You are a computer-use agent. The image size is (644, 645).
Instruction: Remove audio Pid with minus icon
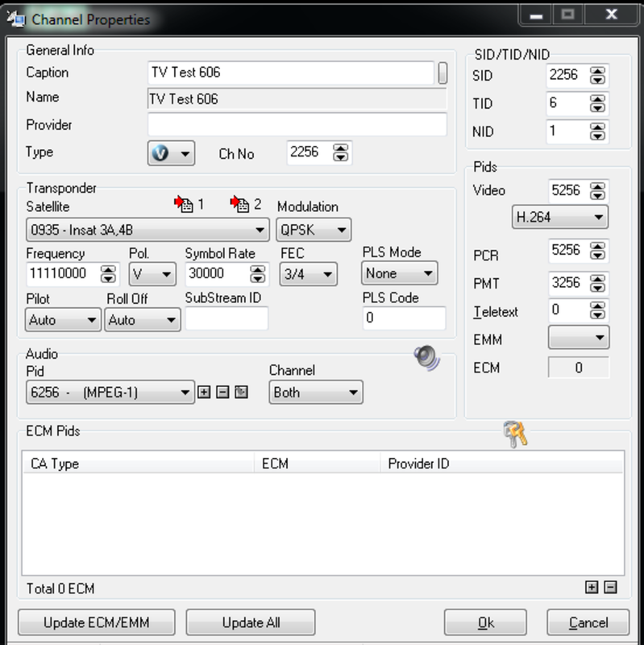click(222, 392)
